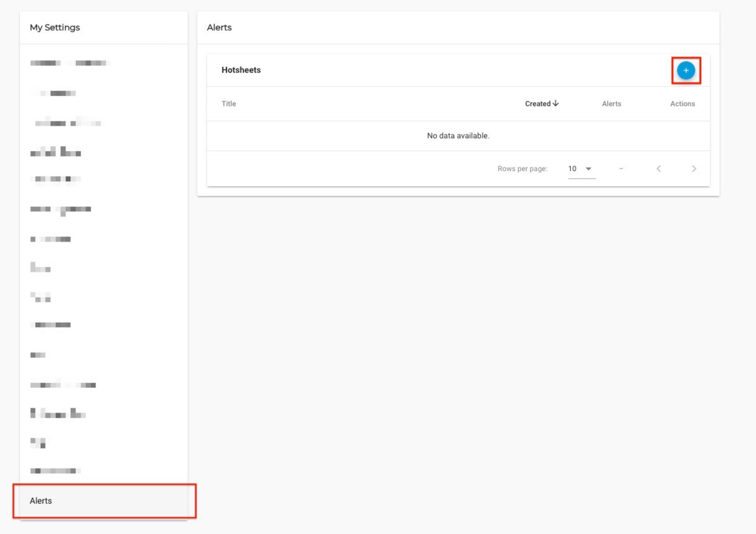Select the third blurred item in settings sidebar
Image resolution: width=756 pixels, height=534 pixels.
(x=67, y=123)
